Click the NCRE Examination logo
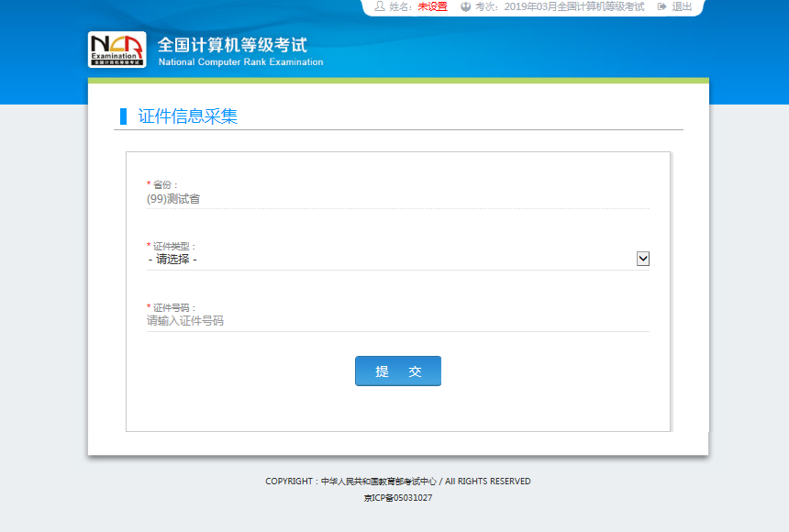The width and height of the screenshot is (789, 532). 117,50
